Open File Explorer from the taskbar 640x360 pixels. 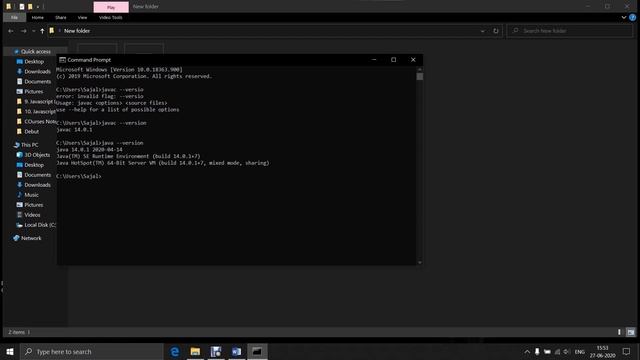coord(195,351)
